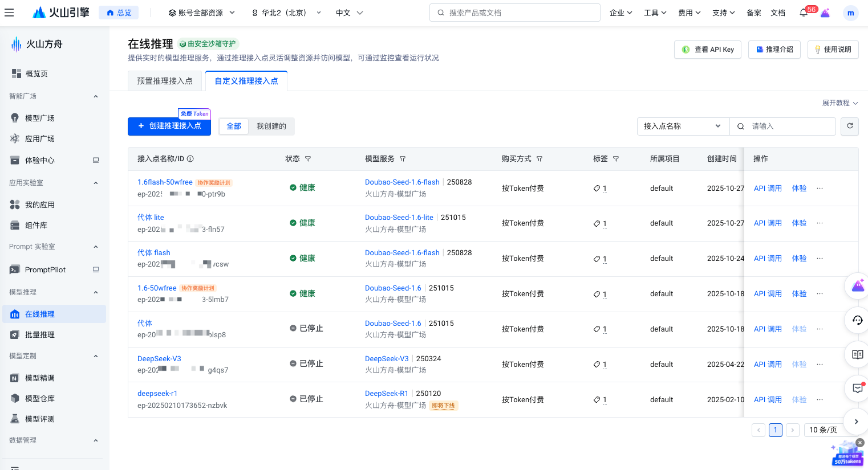Click the search magnifier in endpoint filter
The image size is (868, 470).
(740, 126)
